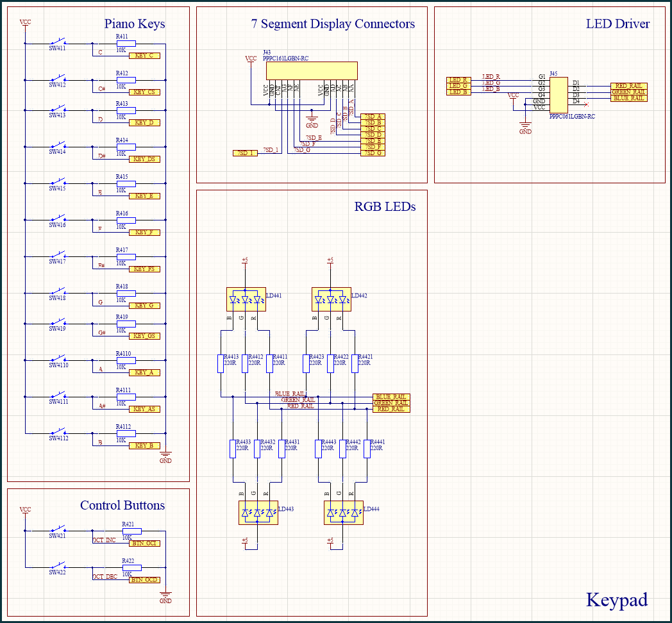Select switch symbol SW412

tap(58, 78)
